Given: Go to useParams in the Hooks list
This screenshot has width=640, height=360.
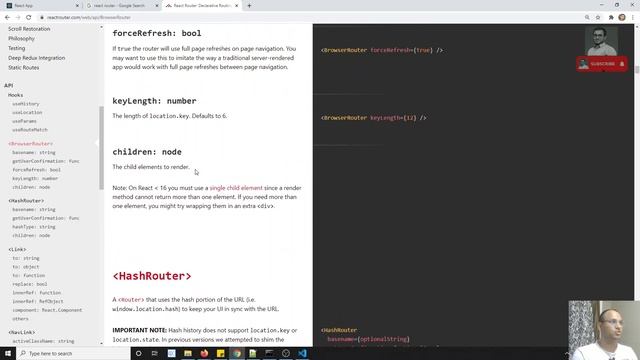Looking at the screenshot, I should [x=24, y=121].
